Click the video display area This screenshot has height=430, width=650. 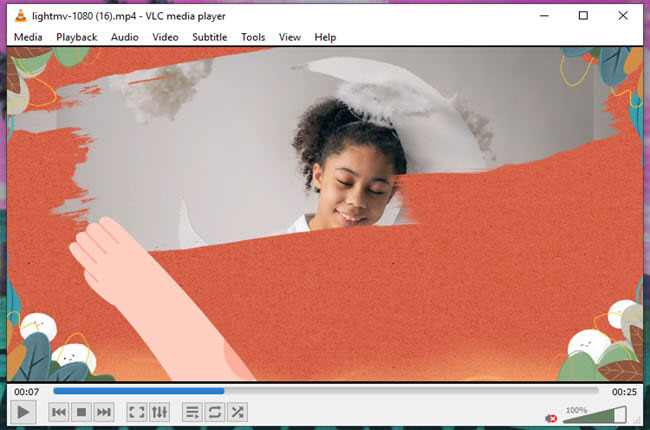point(325,214)
